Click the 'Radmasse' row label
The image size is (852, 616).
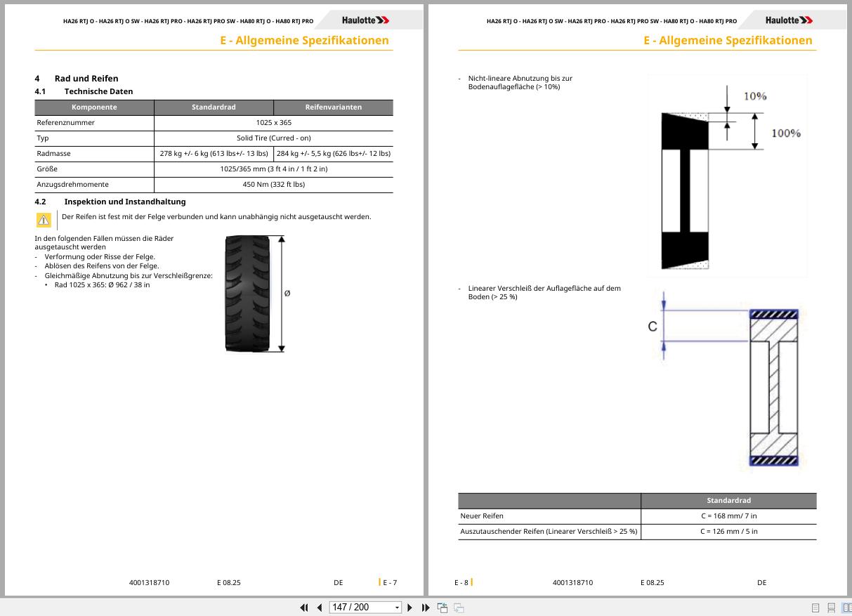(54, 154)
